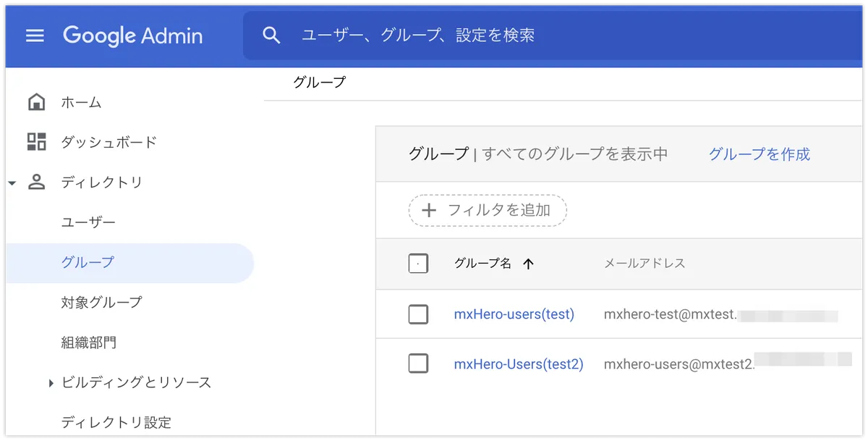The height and width of the screenshot is (441, 868).
Task: Click the search magnifier icon
Action: click(x=271, y=35)
